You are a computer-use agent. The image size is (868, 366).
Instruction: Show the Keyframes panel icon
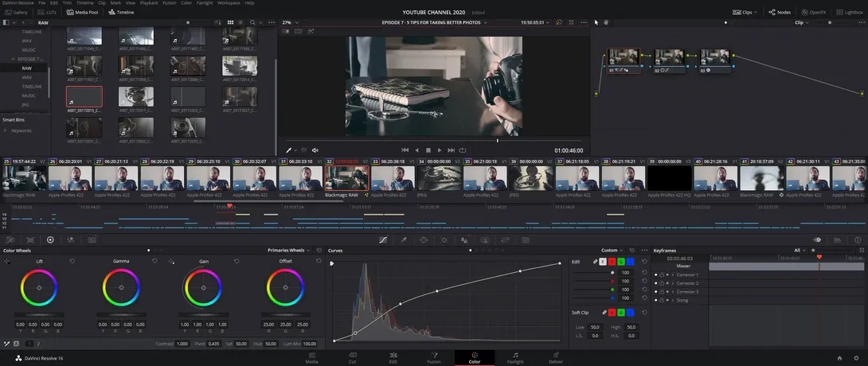click(x=816, y=240)
